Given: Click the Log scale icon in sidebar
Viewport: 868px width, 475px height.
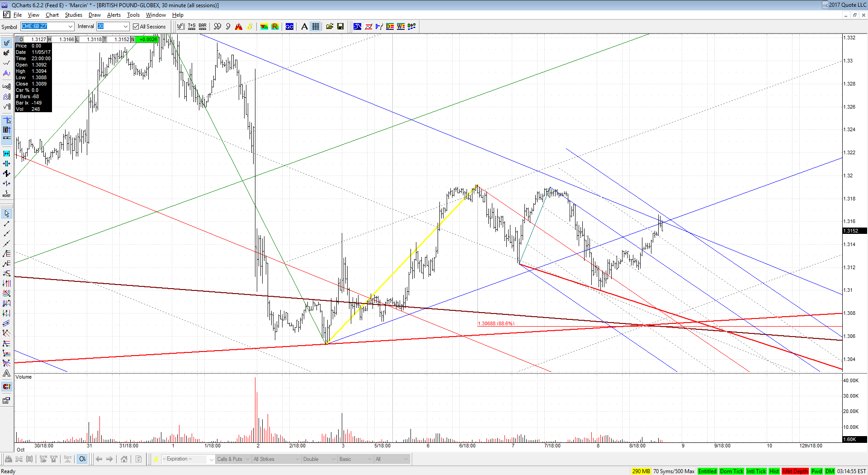Looking at the screenshot, I should tap(6, 86).
